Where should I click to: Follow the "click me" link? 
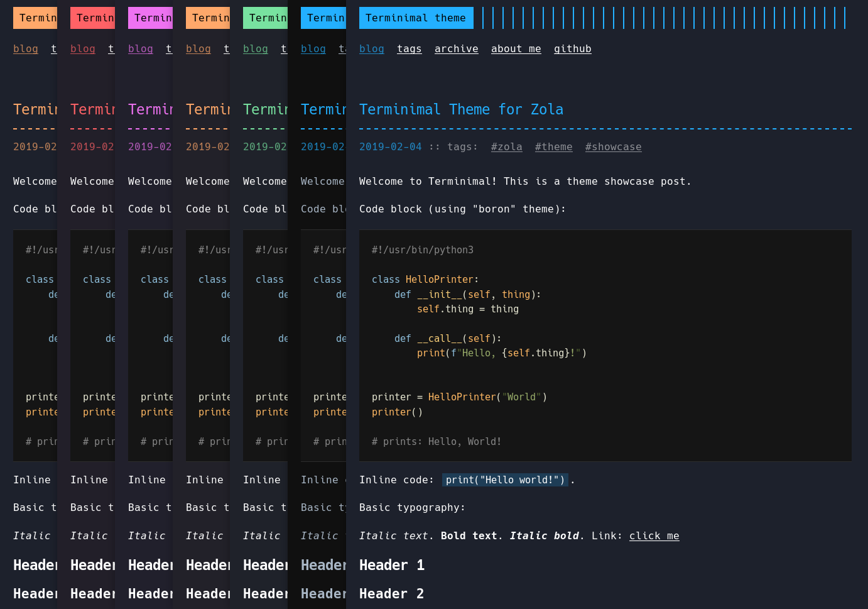654,535
